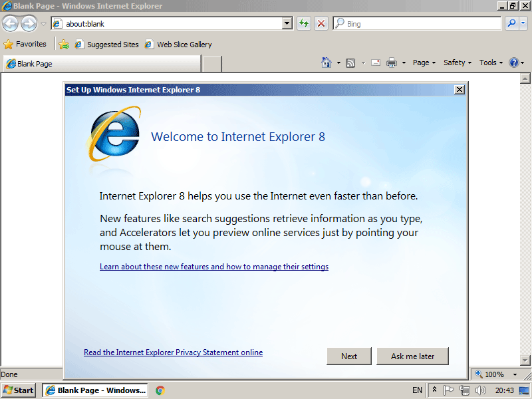Viewport: 532px width, 399px height.
Task: Click the Forward navigation arrow
Action: (29, 24)
